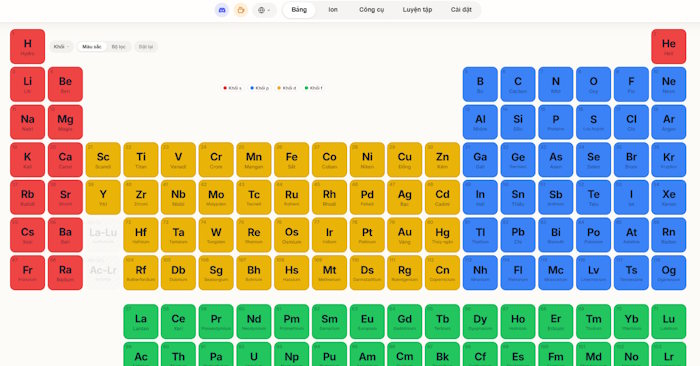Image resolution: width=700 pixels, height=366 pixels.
Task: Select the Mercury (Hg) element tile
Action: point(442,235)
